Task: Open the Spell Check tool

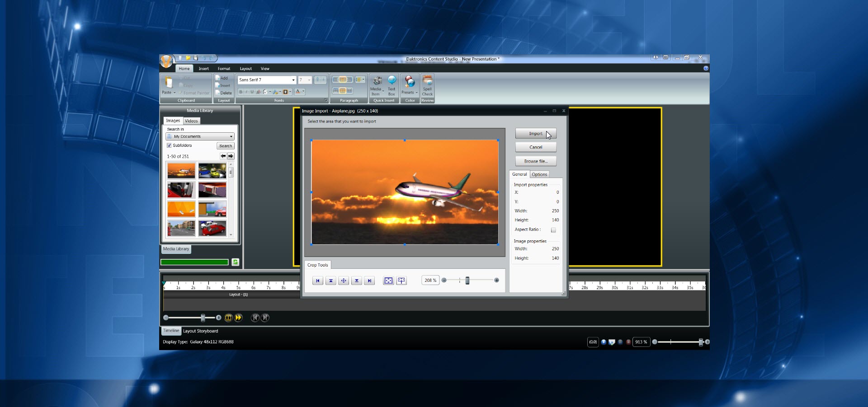Action: click(x=427, y=82)
